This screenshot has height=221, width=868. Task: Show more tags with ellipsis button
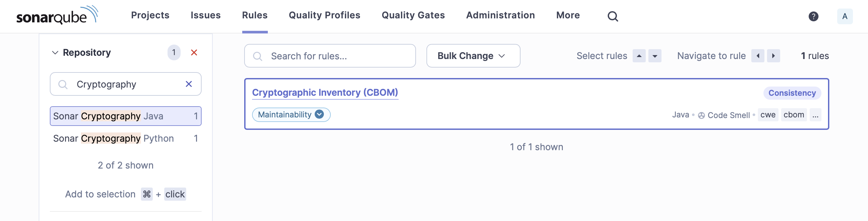815,115
